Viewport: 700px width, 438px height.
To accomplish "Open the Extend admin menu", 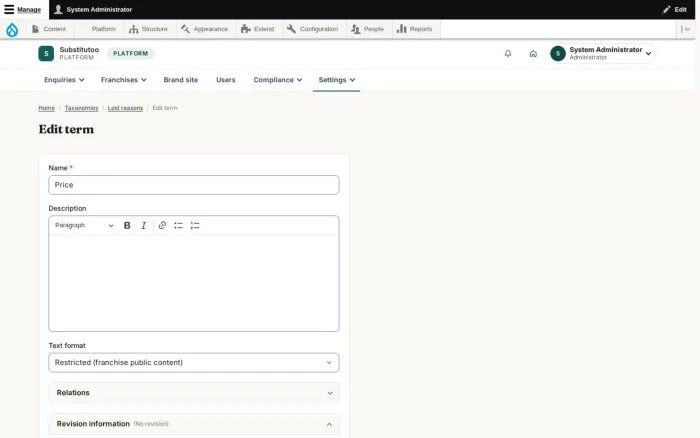I will [258, 29].
